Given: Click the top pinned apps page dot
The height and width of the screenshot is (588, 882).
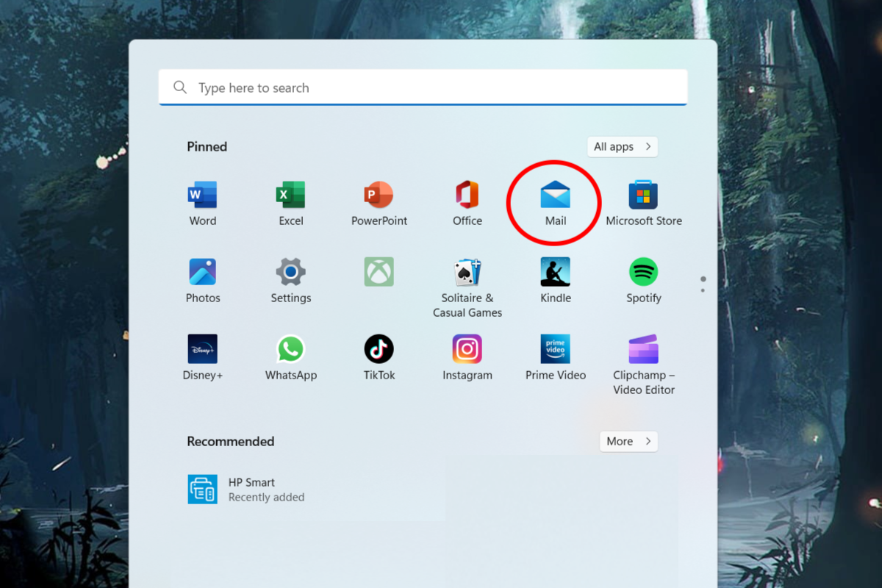Looking at the screenshot, I should click(703, 279).
